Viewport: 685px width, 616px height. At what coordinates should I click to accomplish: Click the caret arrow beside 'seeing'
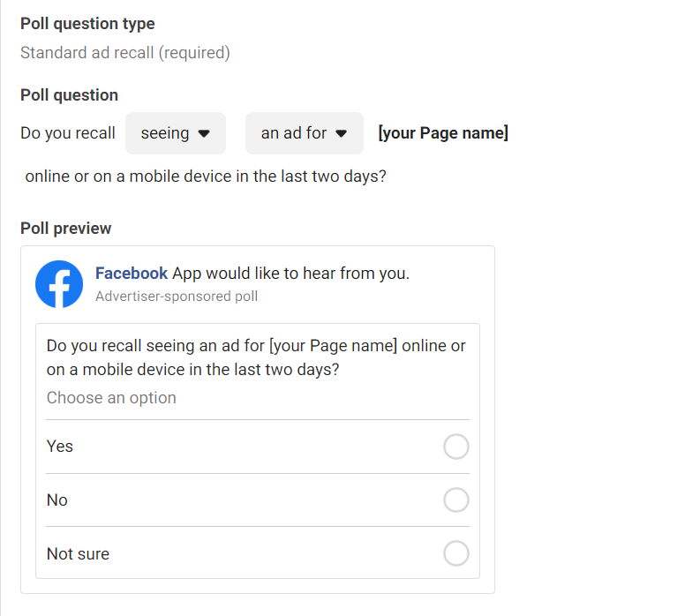[x=204, y=133]
